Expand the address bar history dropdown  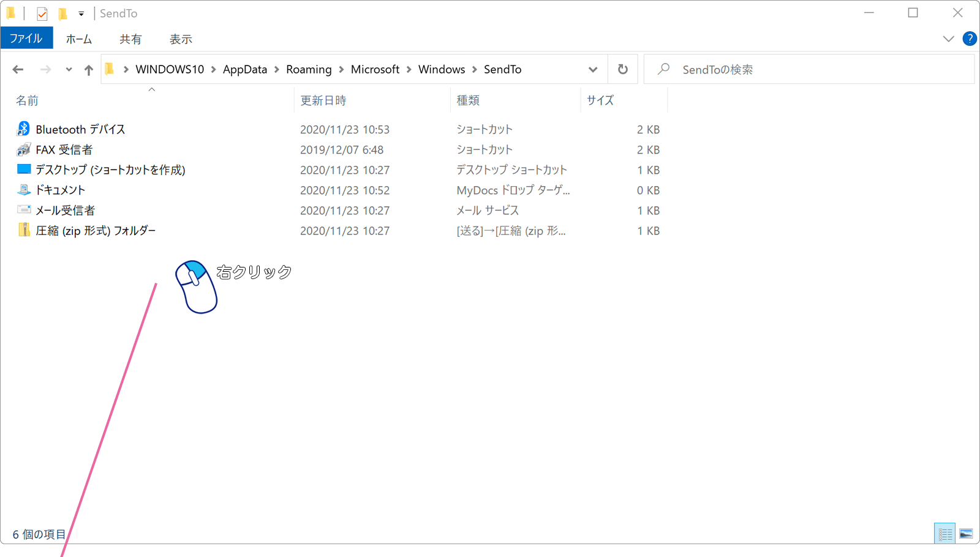(593, 70)
